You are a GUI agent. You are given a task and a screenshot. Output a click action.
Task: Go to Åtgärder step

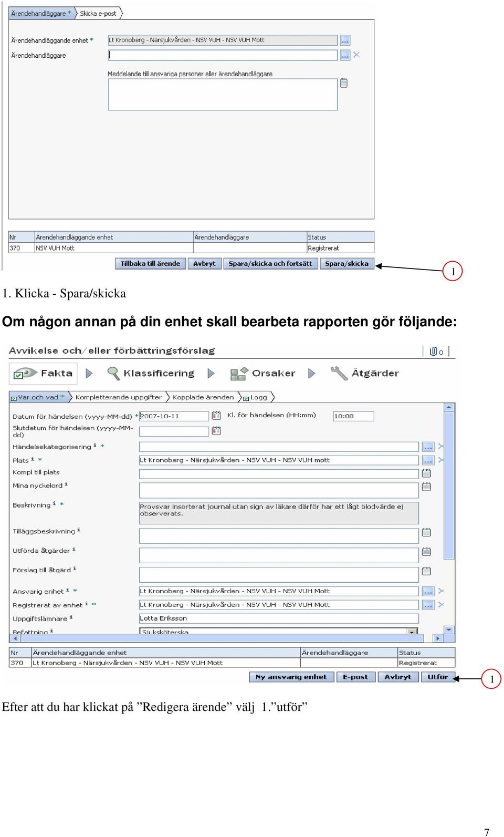click(365, 374)
